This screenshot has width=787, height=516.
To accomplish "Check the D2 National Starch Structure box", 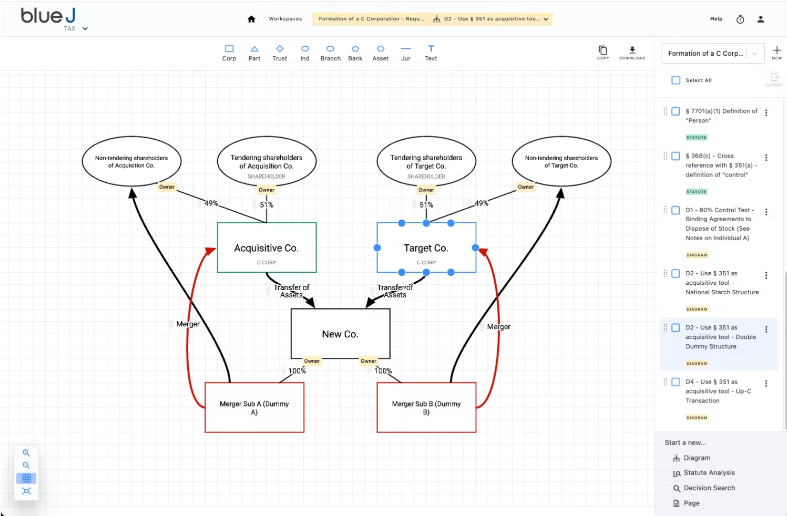I will point(676,273).
